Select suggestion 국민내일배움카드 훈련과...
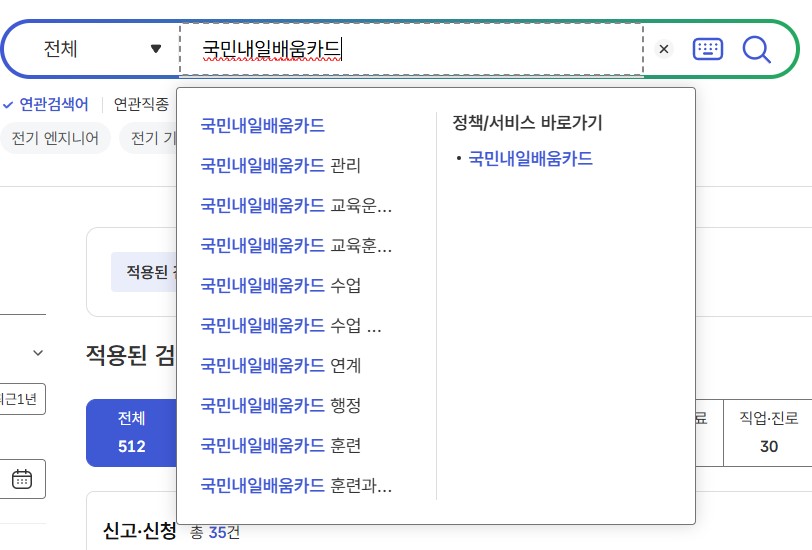Screen dimensions: 812x550 (296, 485)
